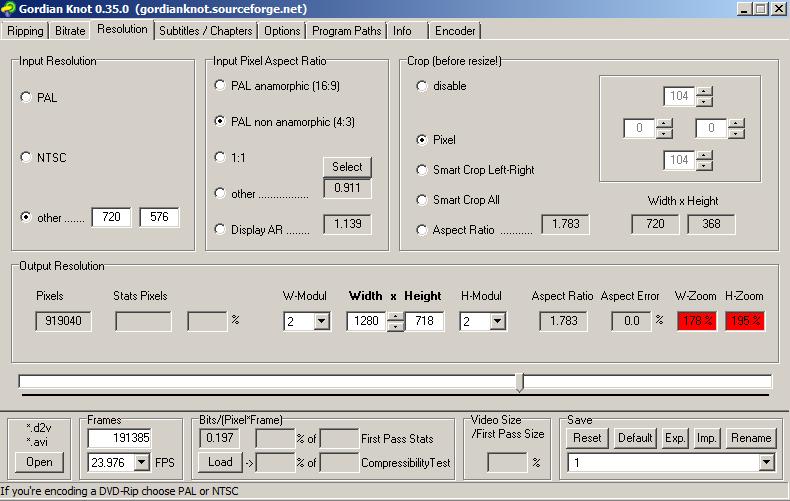Open Subtitles / Chapters tab

(206, 31)
